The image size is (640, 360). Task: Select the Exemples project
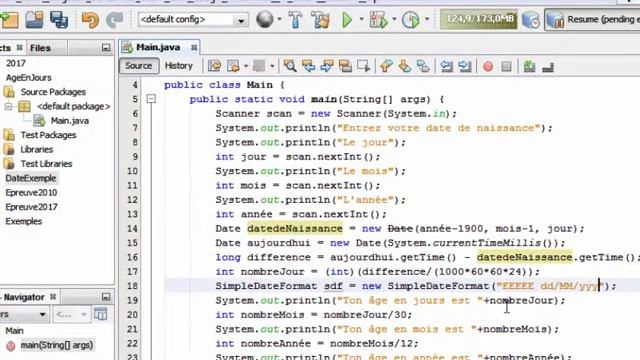(23, 221)
